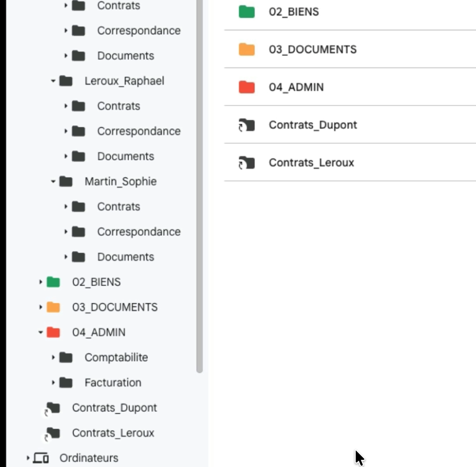Image resolution: width=476 pixels, height=467 pixels.
Task: Select Correspondance under Leroux_Raphael
Action: [139, 131]
